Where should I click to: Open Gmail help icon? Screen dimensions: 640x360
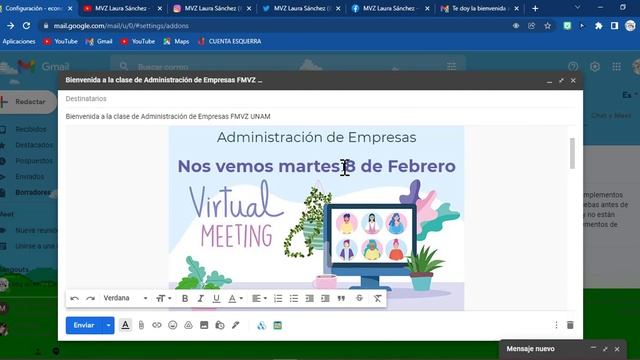[x=573, y=67]
